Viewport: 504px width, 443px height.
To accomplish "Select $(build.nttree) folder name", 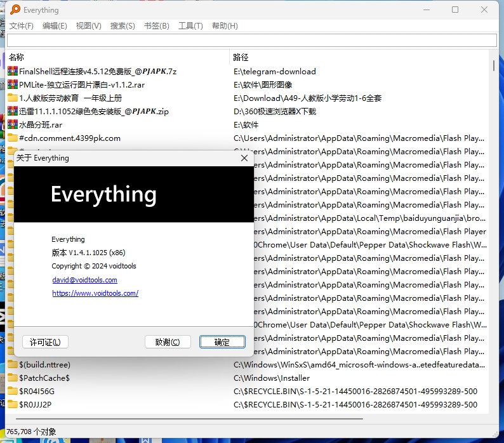I will 44,364.
